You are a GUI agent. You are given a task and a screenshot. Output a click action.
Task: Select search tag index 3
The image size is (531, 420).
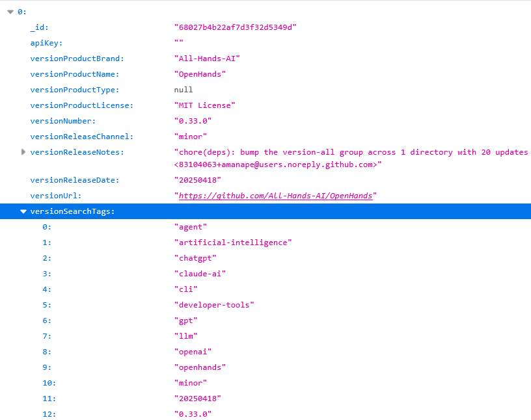(47, 274)
